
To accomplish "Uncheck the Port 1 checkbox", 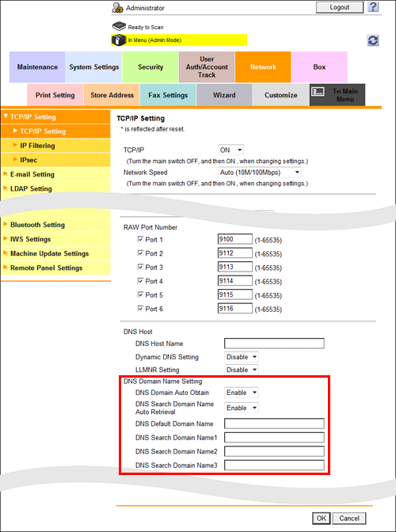I will [x=140, y=239].
